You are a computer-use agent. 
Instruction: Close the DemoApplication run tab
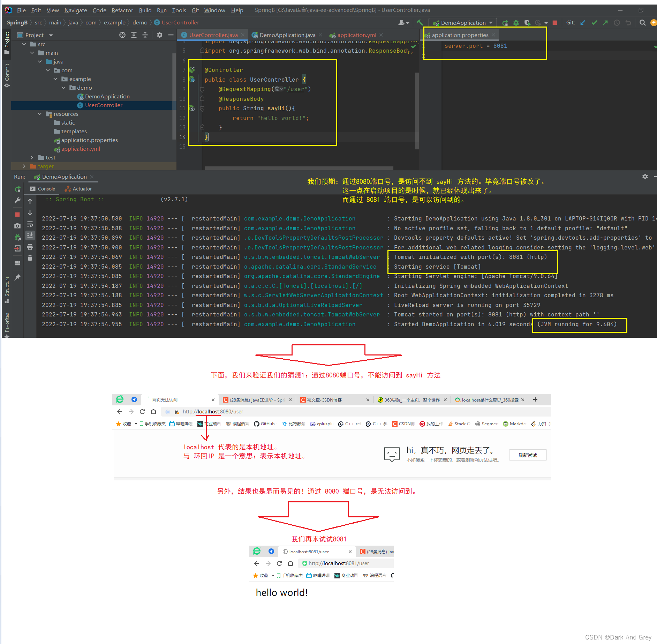92,177
